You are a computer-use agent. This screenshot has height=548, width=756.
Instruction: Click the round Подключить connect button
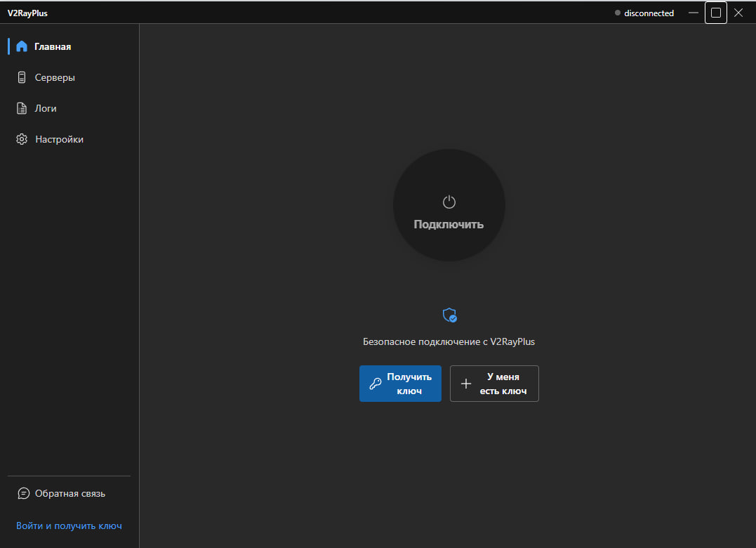click(449, 205)
